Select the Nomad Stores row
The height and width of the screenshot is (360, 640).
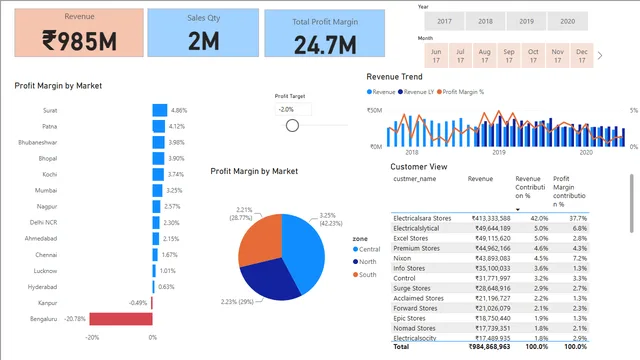click(490, 328)
